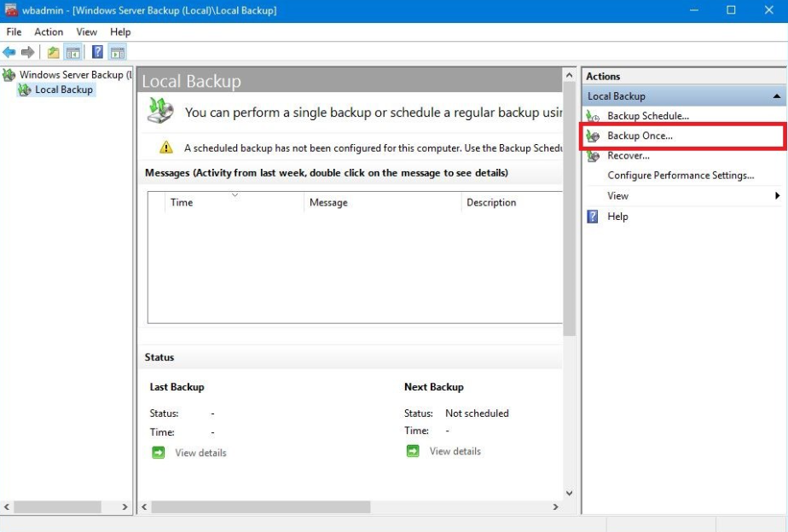This screenshot has width=788, height=532.
Task: Click the tree pane horizontal scrollbar thumb
Action: tap(57, 507)
